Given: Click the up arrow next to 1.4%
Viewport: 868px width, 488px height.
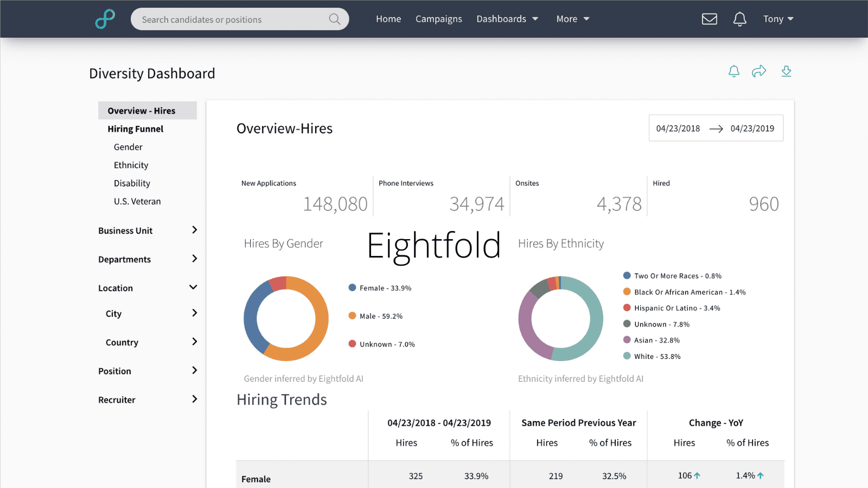Looking at the screenshot, I should [x=761, y=476].
